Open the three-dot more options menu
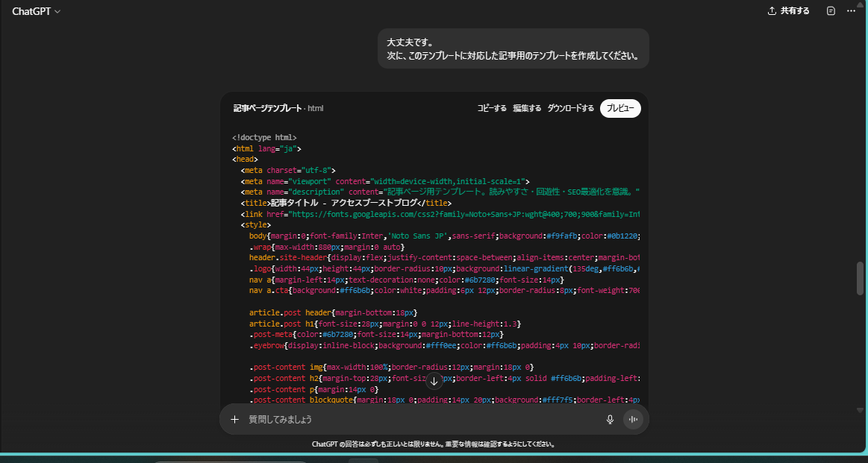Viewport: 868px width, 463px height. [x=850, y=11]
